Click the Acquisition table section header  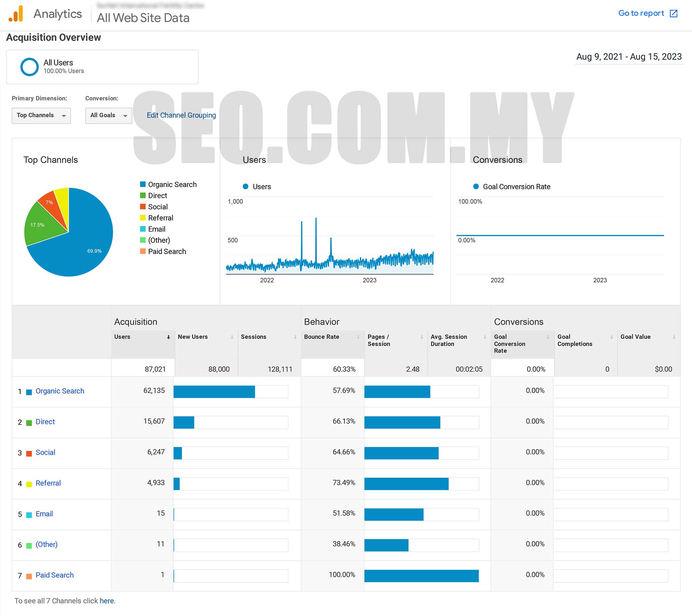[136, 322]
